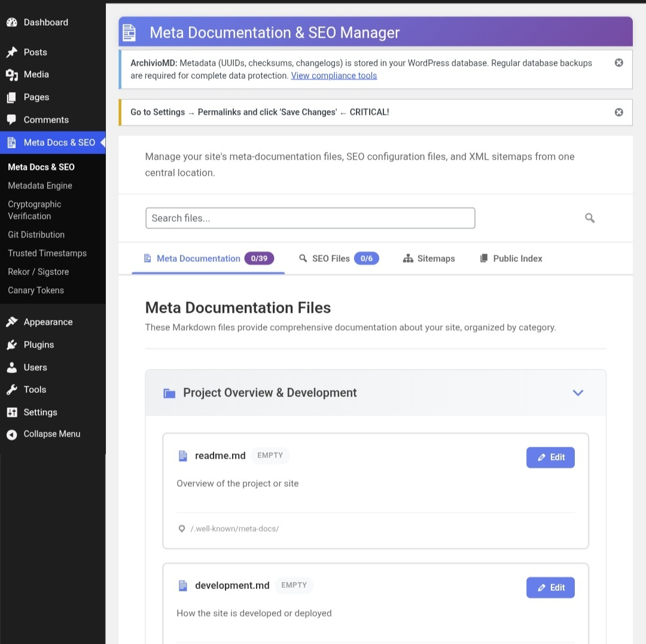The height and width of the screenshot is (644, 646).
Task: Click inside the Search files input box
Action: pos(310,218)
